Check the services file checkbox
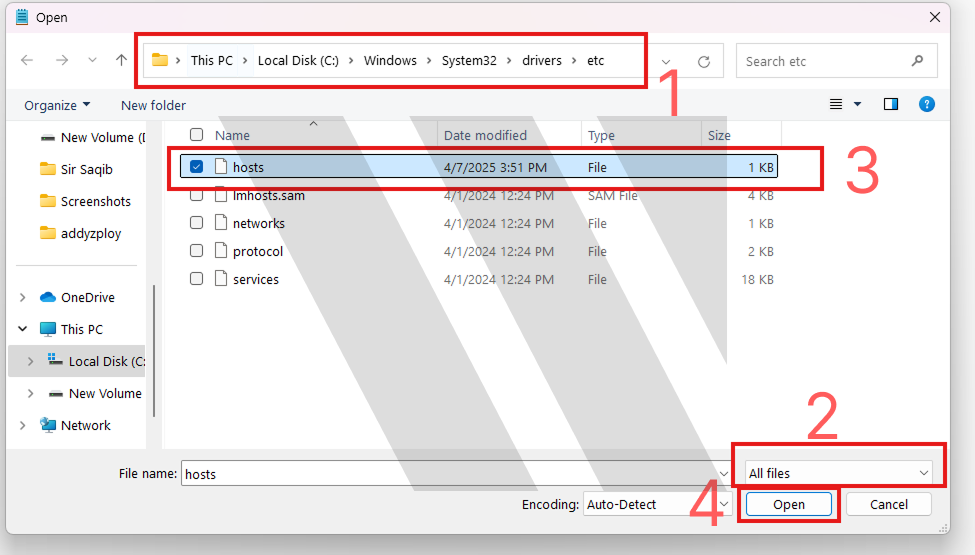Viewport: 975px width, 555px height. pyautogui.click(x=196, y=278)
